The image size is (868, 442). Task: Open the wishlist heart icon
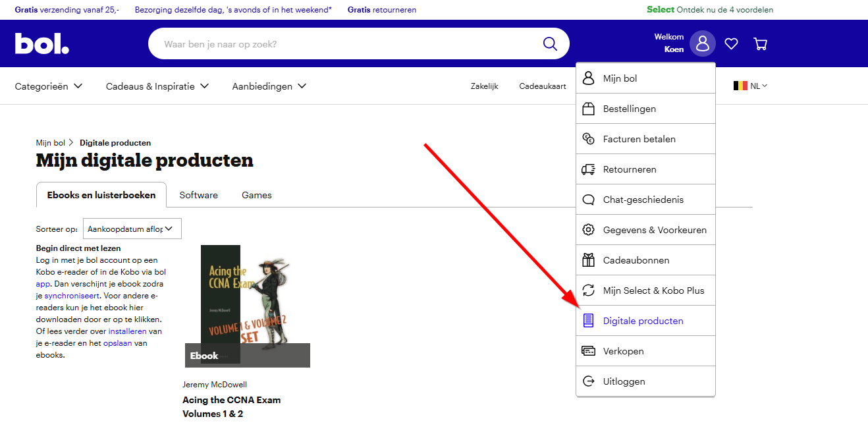[x=731, y=43]
